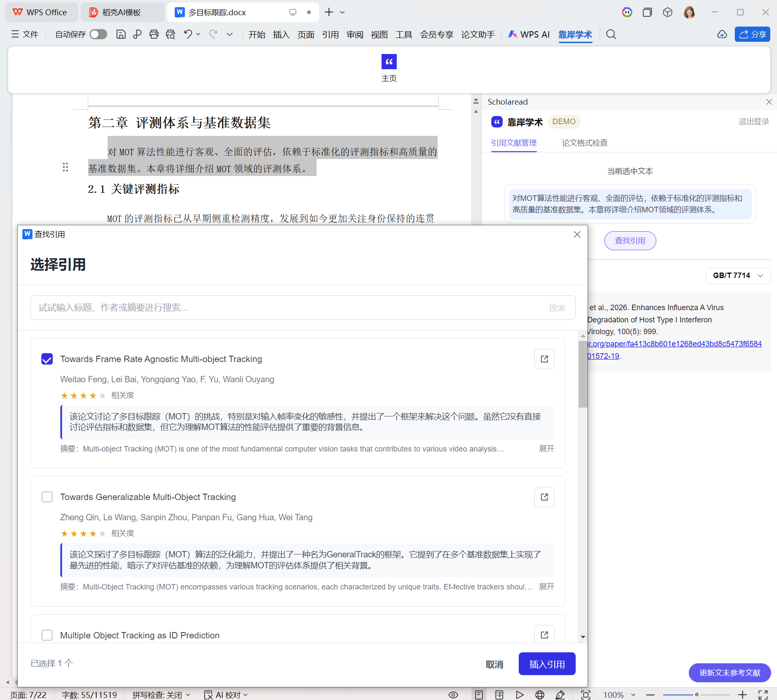Click the 更新文末参考文献 button

coord(730,673)
